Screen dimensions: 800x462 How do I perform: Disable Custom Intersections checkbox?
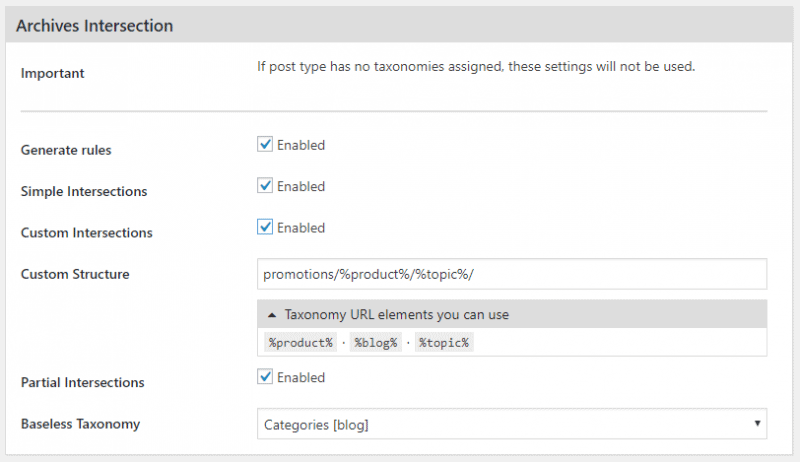[265, 227]
